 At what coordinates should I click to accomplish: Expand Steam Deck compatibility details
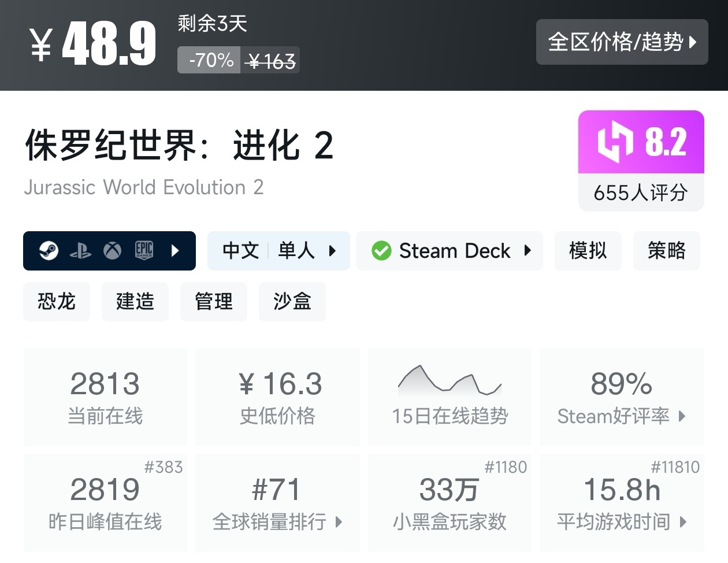pos(527,251)
